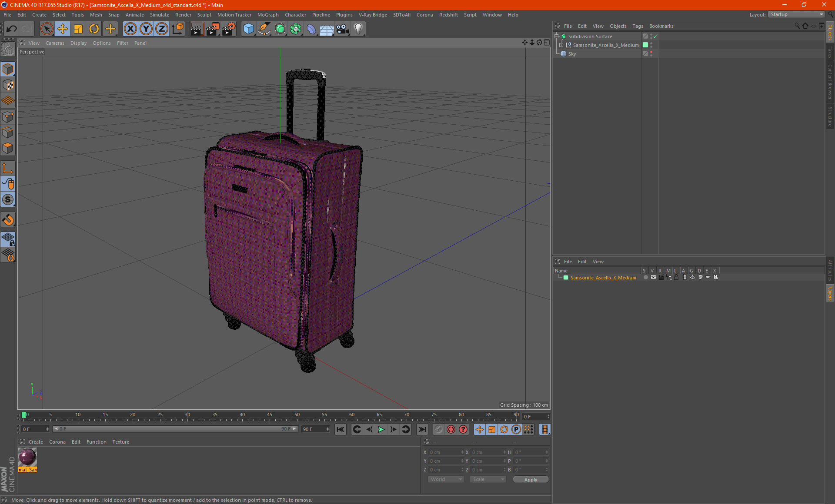Viewport: 835px width, 504px height.
Task: Enable Axis mode tool
Action: coord(8,168)
